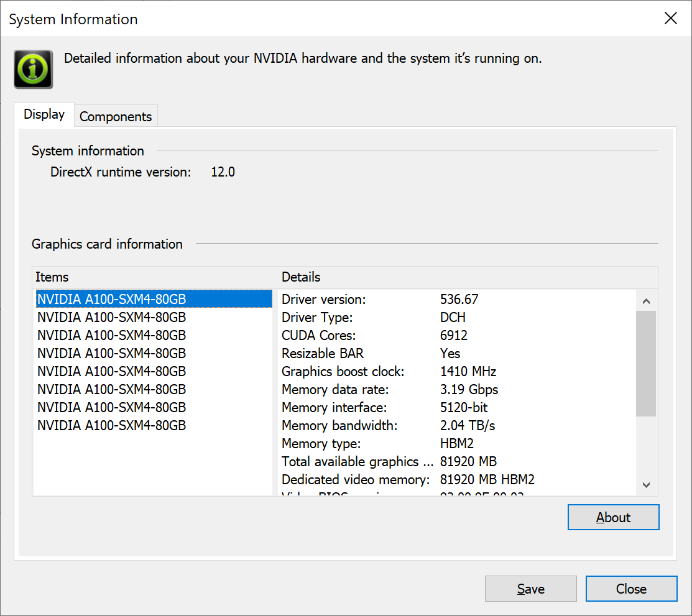Click the 1410 MHz value
The height and width of the screenshot is (616, 692).
[x=468, y=372]
